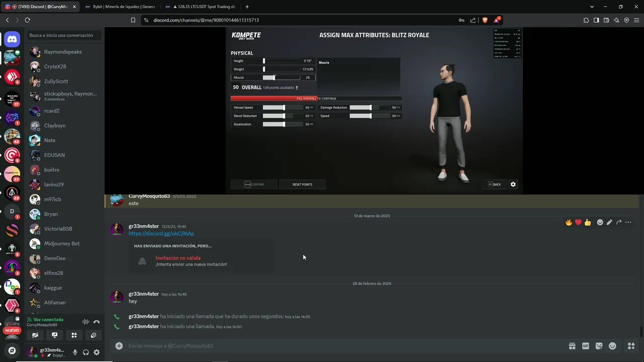Open the discord.gg/ubCj96Ap invite link
Image resolution: width=644 pixels, height=362 pixels.
coord(161,233)
